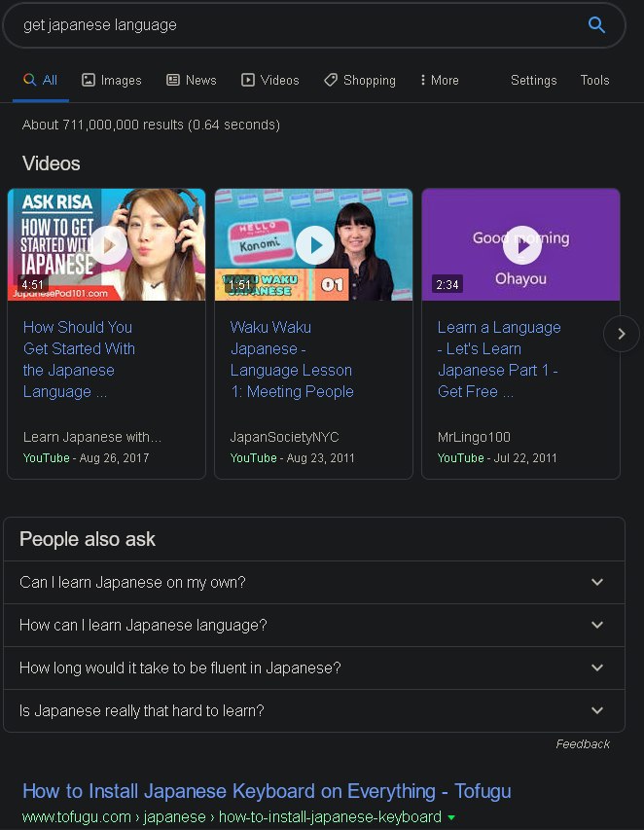This screenshot has width=644, height=830.
Task: Expand 'Is Japanese really that hard to learn?'
Action: click(314, 711)
